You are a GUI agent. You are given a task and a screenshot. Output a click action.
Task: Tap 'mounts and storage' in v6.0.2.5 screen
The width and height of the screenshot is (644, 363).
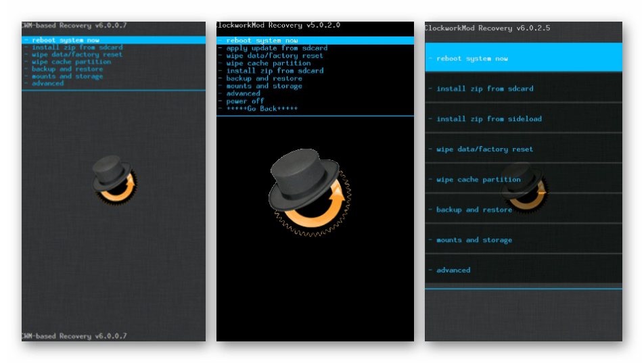[x=524, y=240]
